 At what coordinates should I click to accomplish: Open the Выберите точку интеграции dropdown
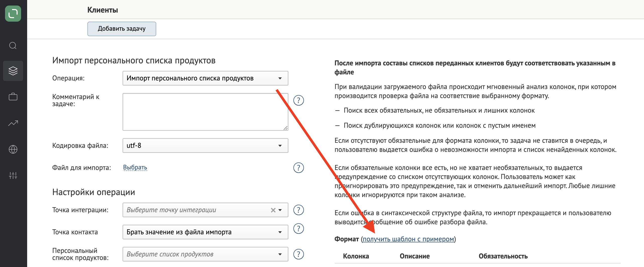pos(205,210)
